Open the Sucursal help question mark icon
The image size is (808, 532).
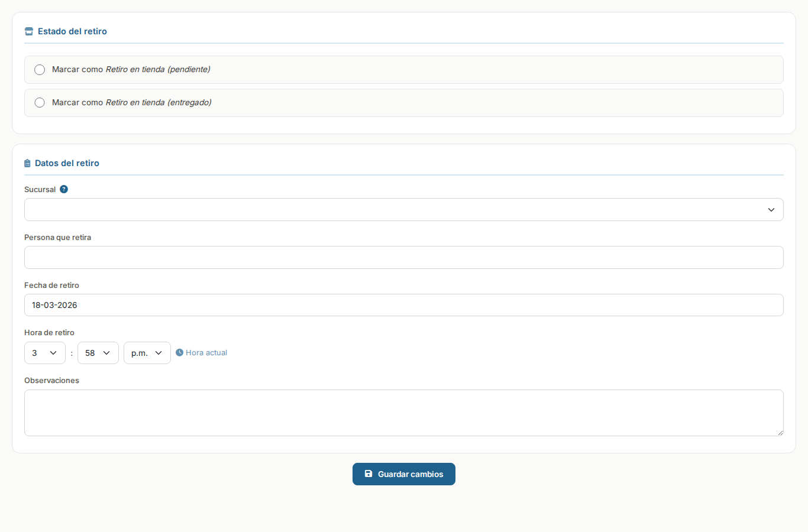pos(64,189)
